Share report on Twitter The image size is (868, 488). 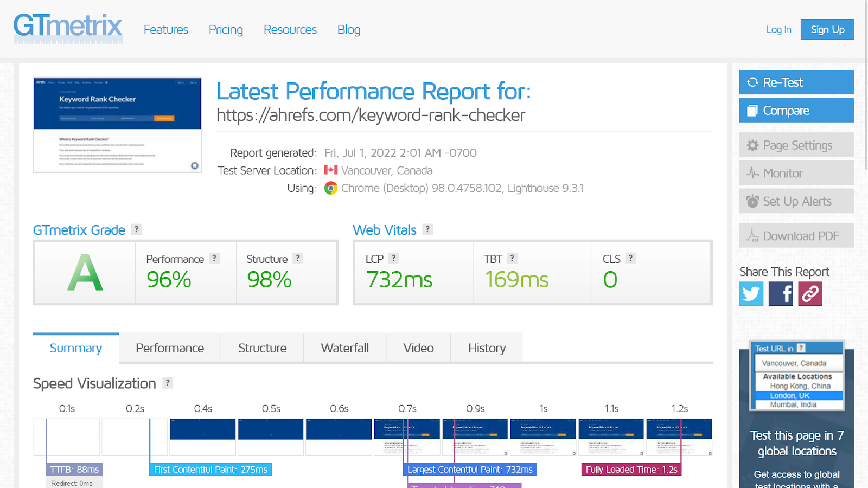(751, 293)
